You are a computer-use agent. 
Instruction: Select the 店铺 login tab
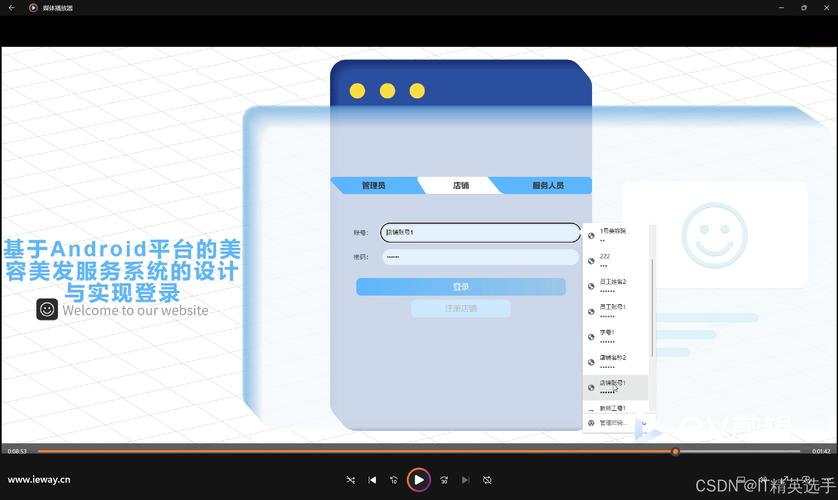[x=461, y=185]
